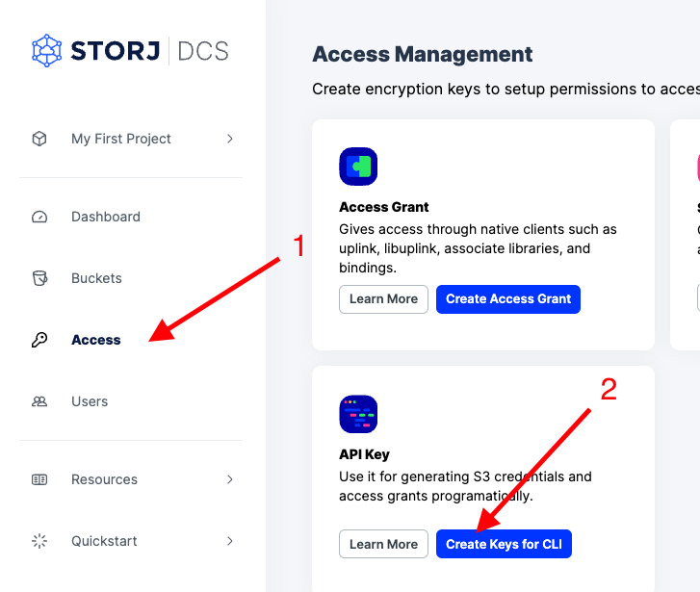Expand the Quickstart submenu chevron
This screenshot has height=592, width=700.
point(230,541)
